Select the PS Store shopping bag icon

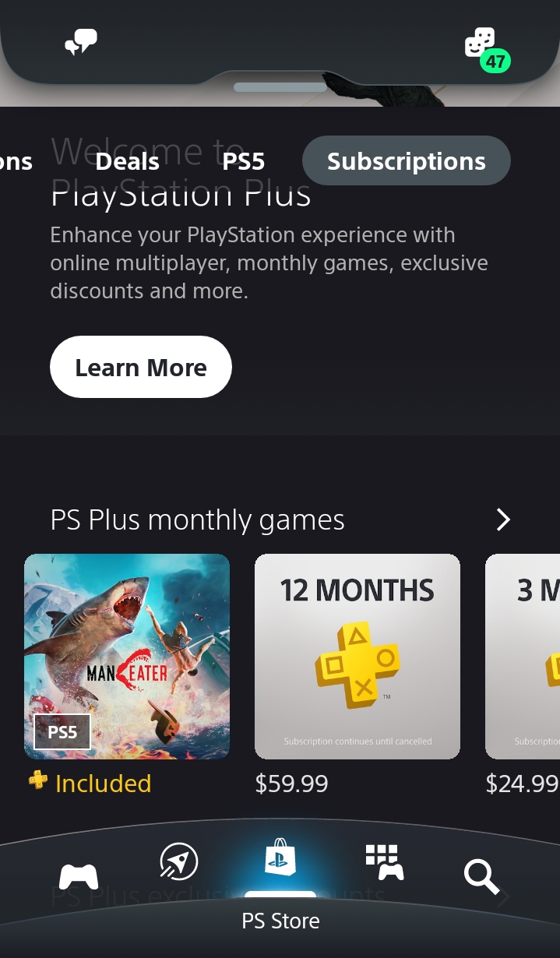pyautogui.click(x=280, y=856)
